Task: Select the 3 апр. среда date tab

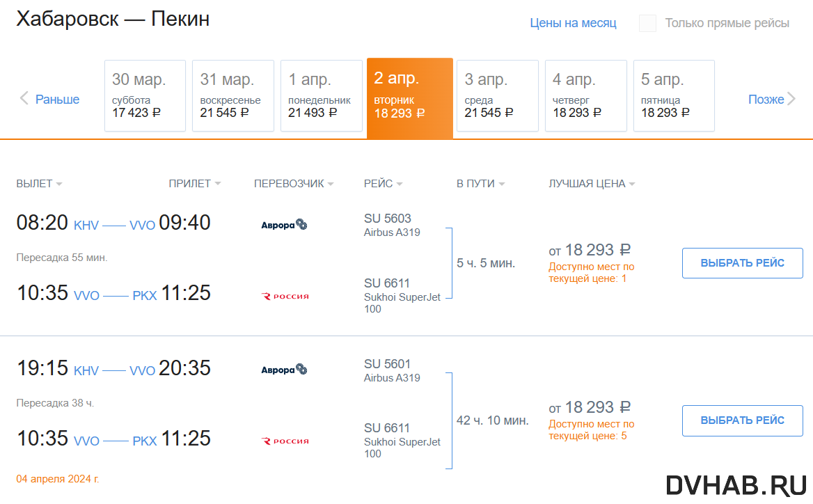Action: point(498,96)
